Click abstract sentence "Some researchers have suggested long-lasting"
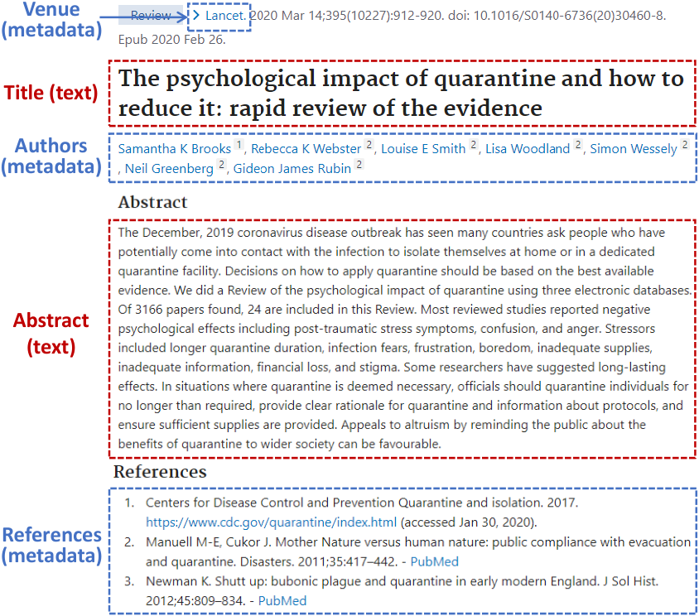The height and width of the screenshot is (616, 699). tap(534, 367)
